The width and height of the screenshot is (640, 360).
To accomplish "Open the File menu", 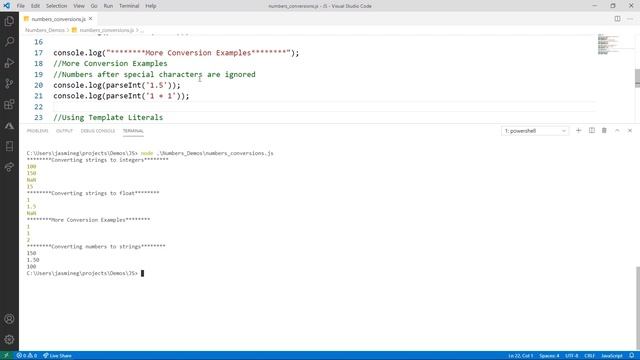I will (20, 6).
